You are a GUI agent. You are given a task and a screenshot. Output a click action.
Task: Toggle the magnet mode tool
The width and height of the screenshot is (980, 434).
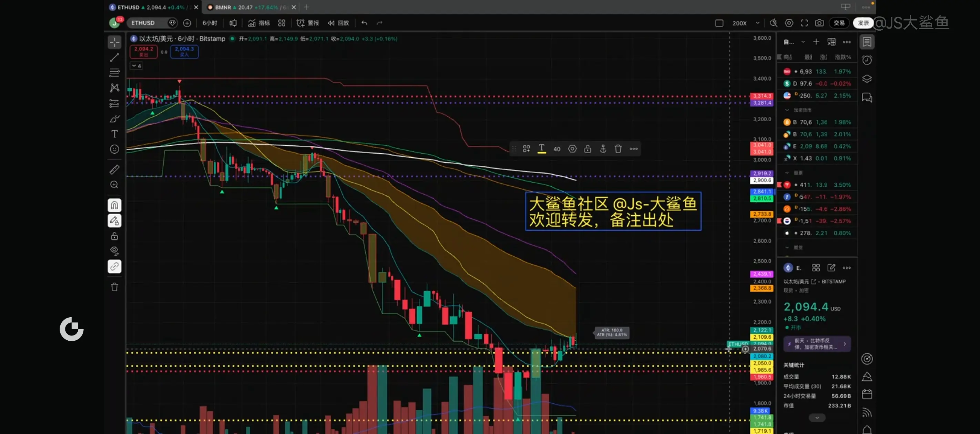click(114, 205)
